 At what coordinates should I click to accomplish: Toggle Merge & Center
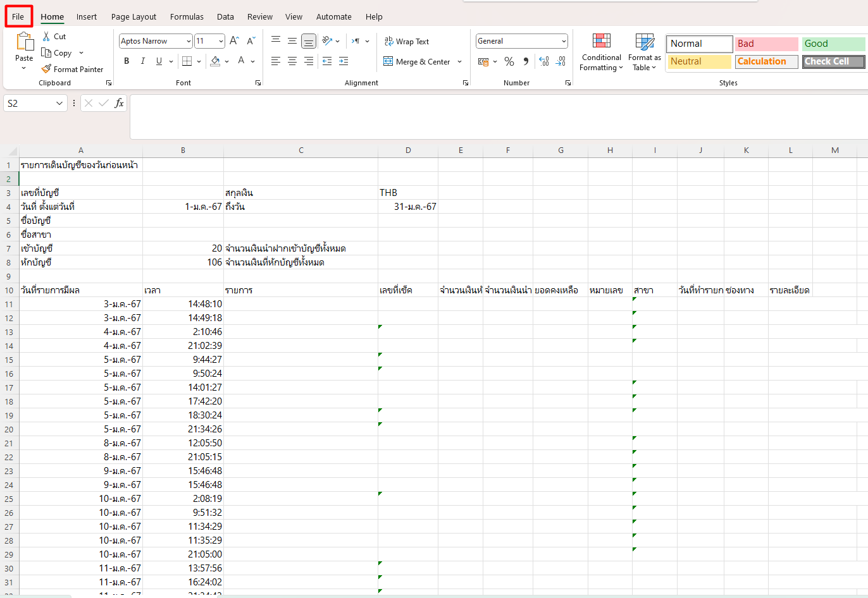(417, 61)
